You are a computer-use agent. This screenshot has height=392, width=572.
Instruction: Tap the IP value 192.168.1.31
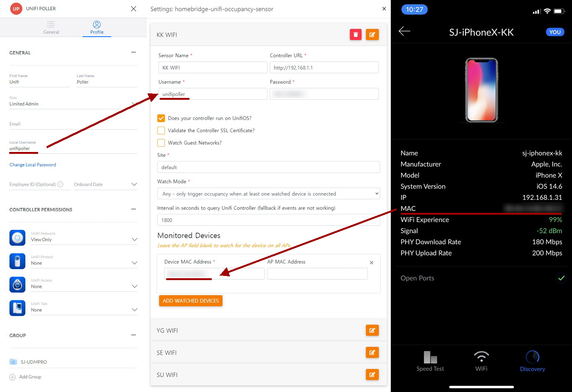pos(542,197)
